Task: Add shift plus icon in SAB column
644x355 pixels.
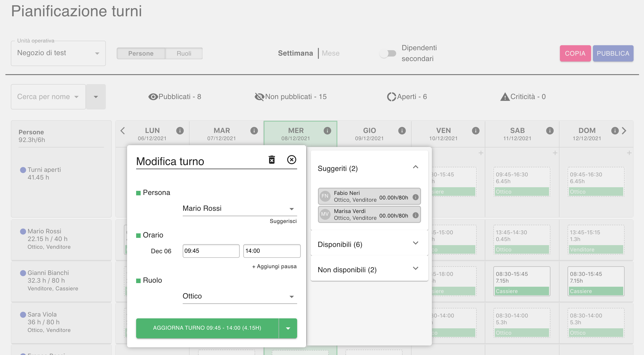Action: (555, 153)
